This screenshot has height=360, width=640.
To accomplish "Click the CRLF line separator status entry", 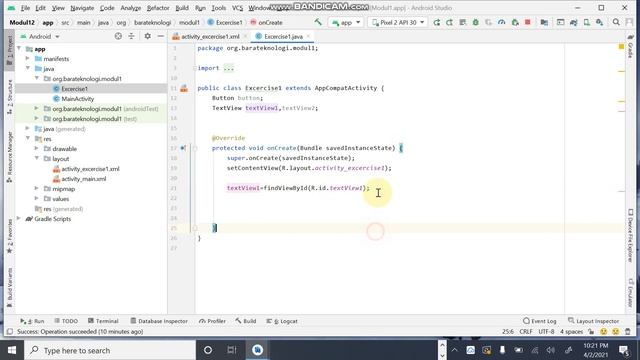I will pyautogui.click(x=526, y=332).
